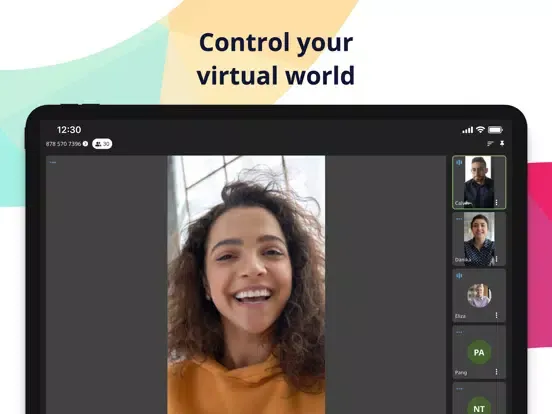Click the speaking audio indicator on Calvin's tile

(x=459, y=162)
